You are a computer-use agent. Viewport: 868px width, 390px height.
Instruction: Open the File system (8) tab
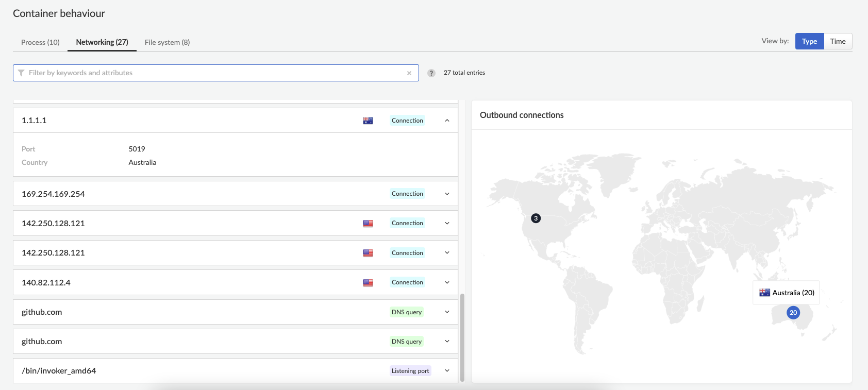(x=167, y=42)
